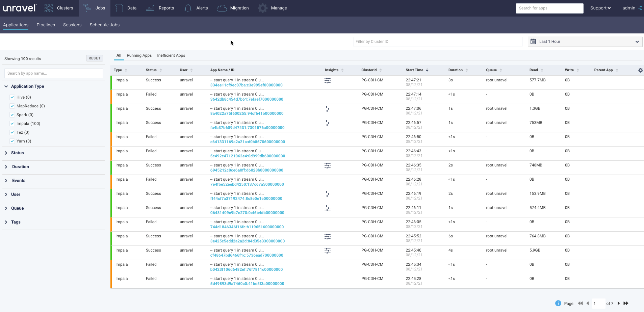Open insights icon for 22:46:57 query
Viewport: 644px width, 312px height.
coord(328,123)
